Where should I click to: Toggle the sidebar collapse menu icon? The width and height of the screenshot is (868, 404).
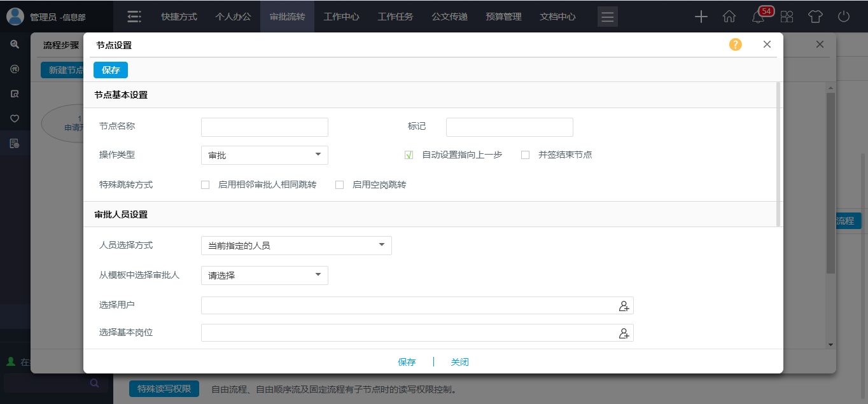[134, 17]
